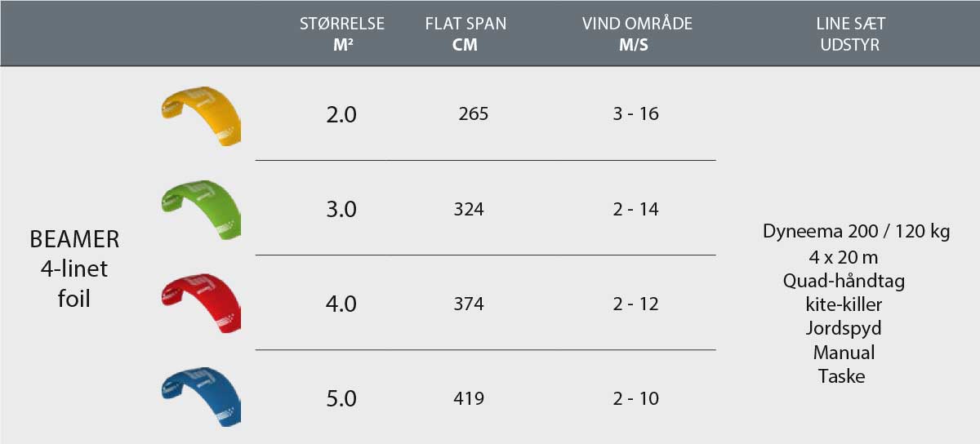Click the yellow 2.0 kite image
The width and height of the screenshot is (980, 444).
[x=201, y=115]
